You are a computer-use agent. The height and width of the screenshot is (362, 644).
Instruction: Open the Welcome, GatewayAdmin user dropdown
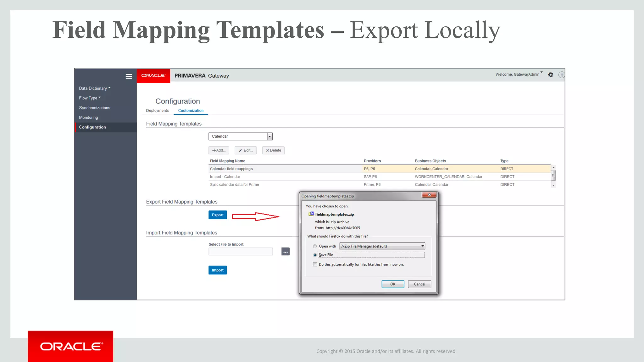pos(519,74)
